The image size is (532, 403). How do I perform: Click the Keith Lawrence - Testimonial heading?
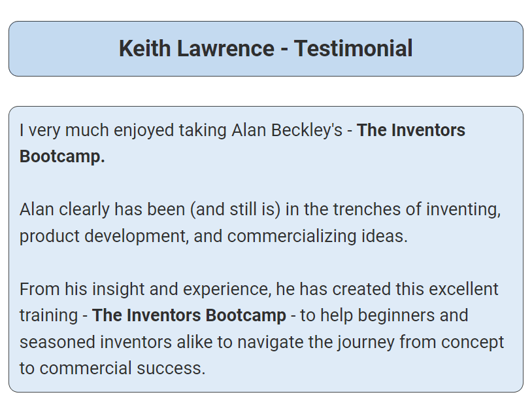click(265, 48)
